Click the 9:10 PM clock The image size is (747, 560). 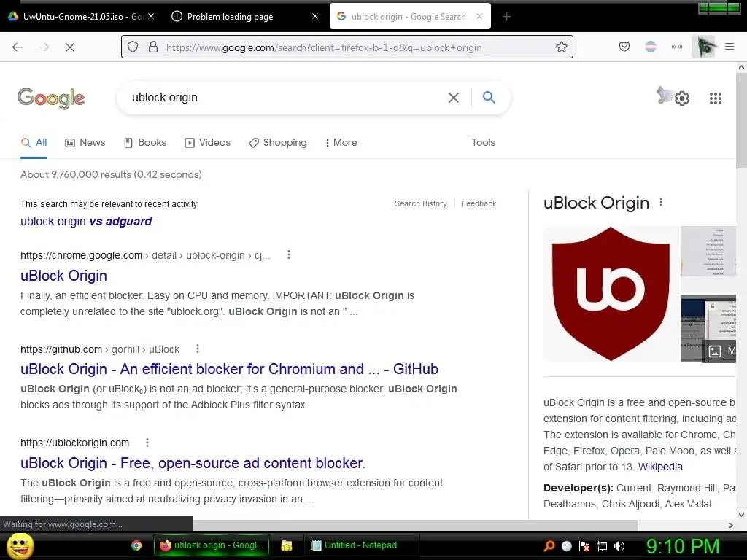pyautogui.click(x=682, y=546)
